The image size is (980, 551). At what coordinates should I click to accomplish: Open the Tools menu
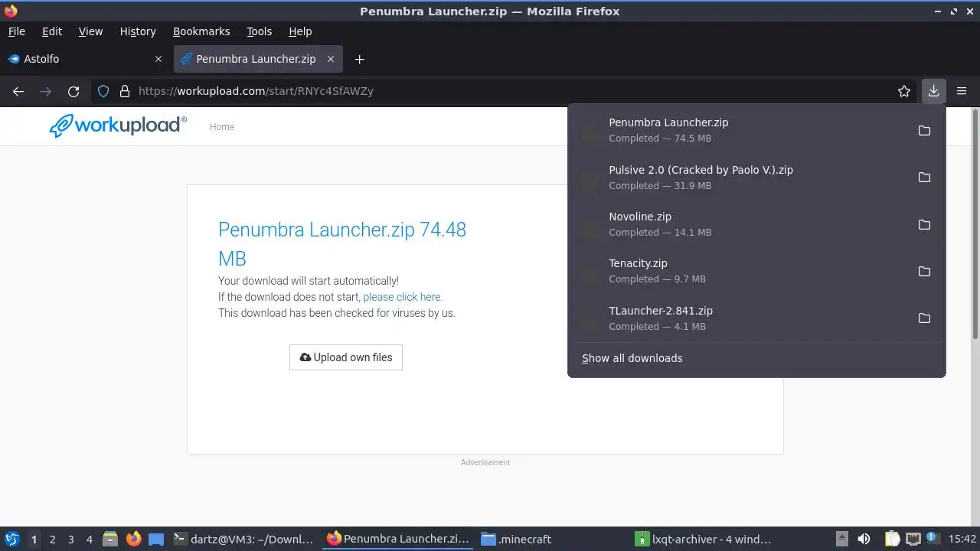(259, 31)
